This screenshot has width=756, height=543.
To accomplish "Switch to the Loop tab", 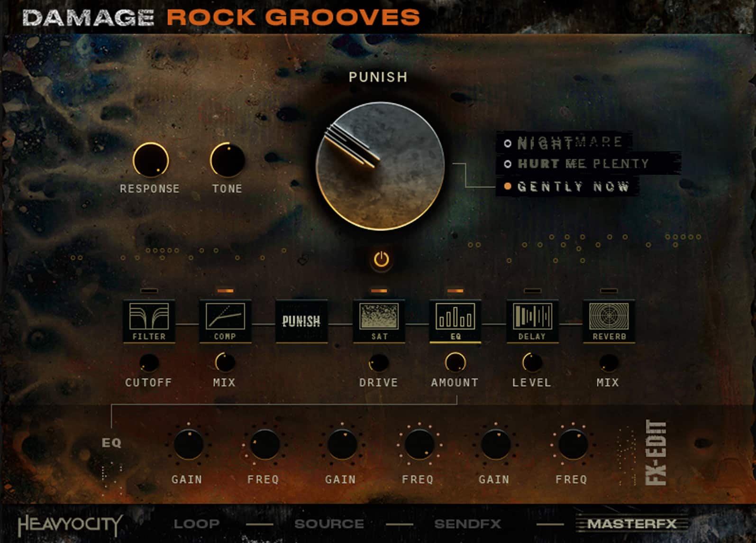I will tap(196, 524).
